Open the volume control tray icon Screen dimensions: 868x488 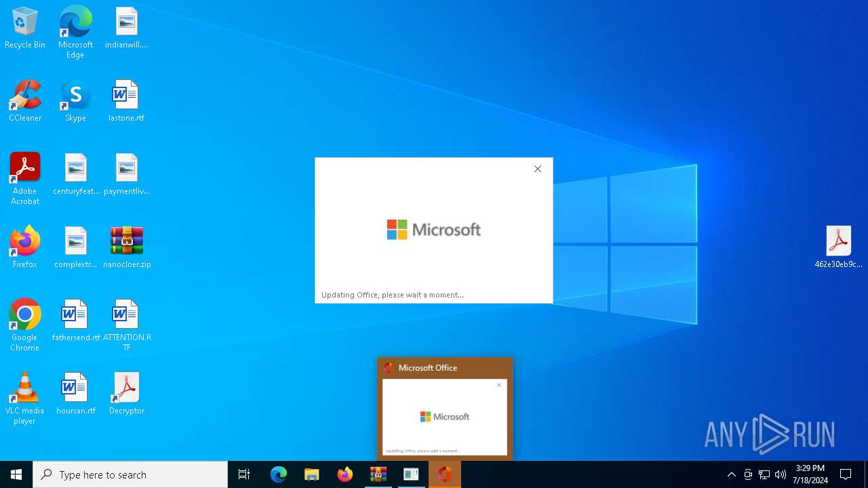(781, 474)
